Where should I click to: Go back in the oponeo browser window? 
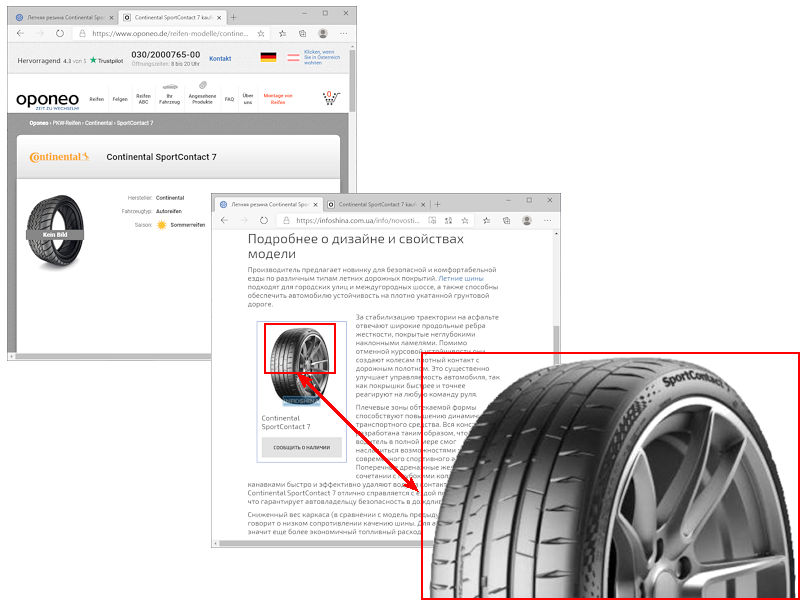[x=20, y=33]
